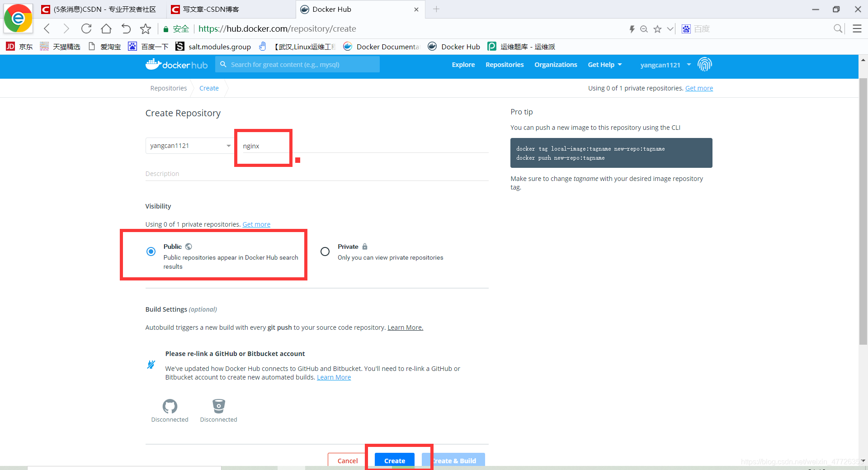Click the favorites star icon near the Baidu search box
Viewport: 868px width, 470px height.
(x=657, y=29)
